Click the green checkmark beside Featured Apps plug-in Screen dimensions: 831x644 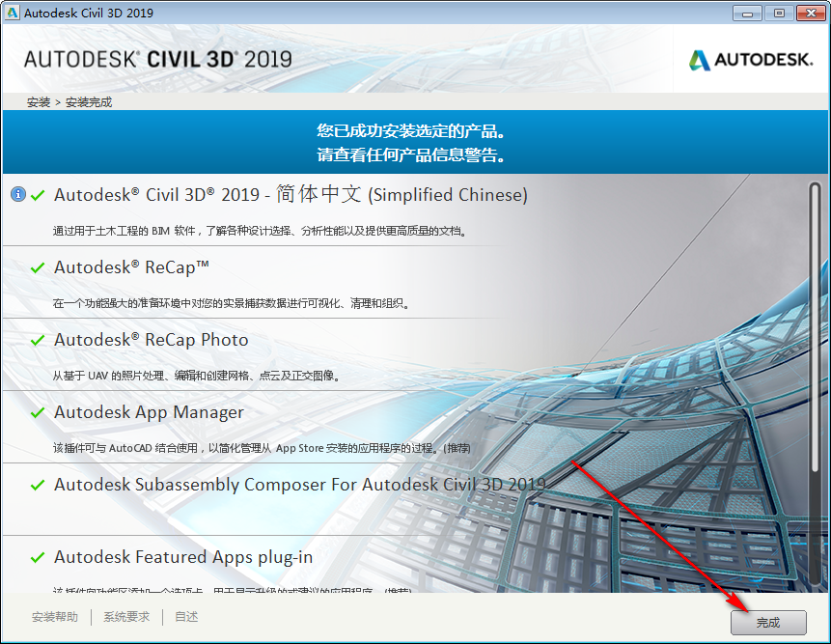[38, 558]
